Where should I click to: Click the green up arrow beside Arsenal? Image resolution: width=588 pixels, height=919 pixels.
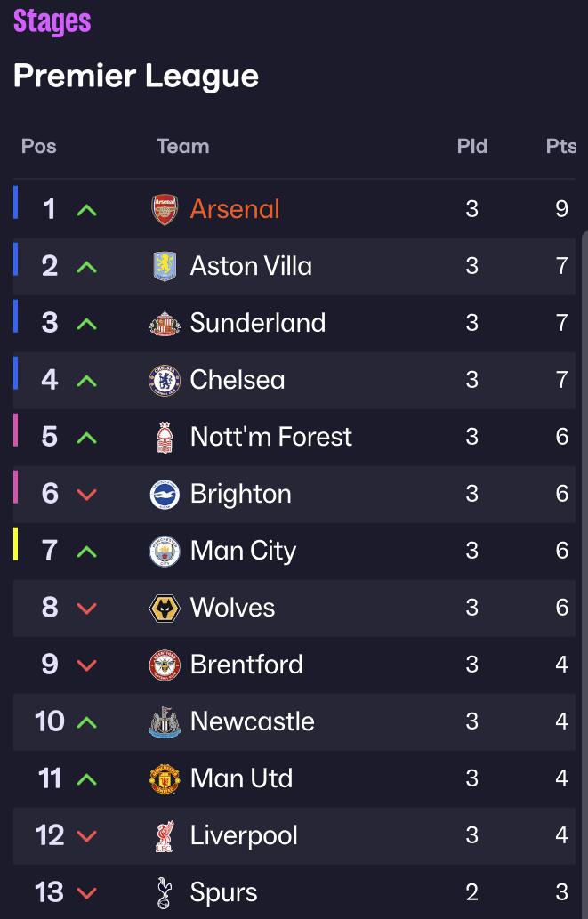point(86,210)
